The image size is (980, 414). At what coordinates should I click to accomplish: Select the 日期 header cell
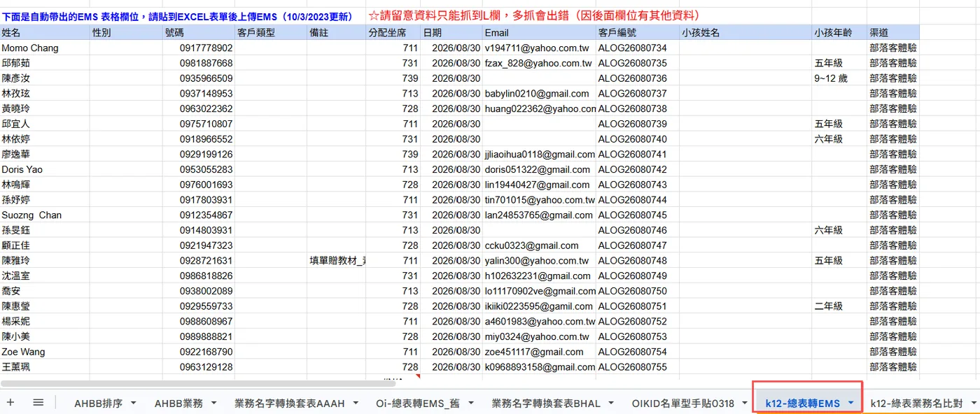point(451,33)
